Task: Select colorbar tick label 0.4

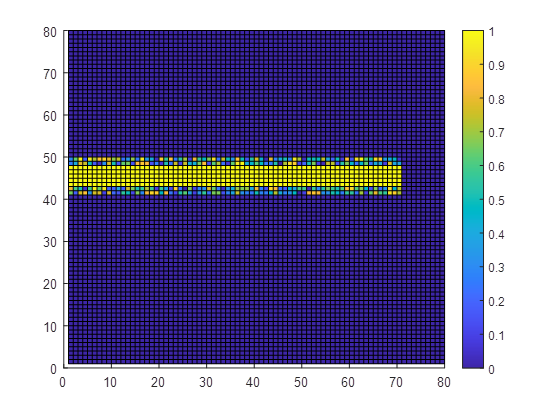Action: coord(496,234)
